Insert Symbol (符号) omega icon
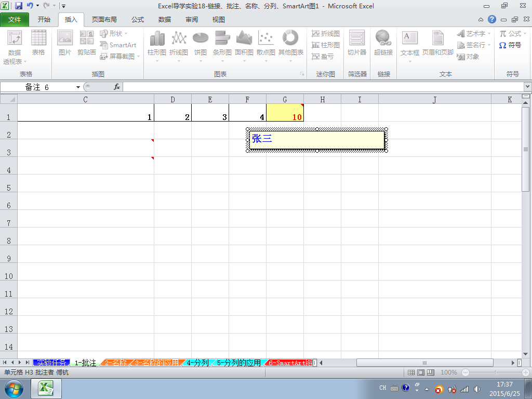Image resolution: width=532 pixels, height=399 pixels. pyautogui.click(x=510, y=45)
